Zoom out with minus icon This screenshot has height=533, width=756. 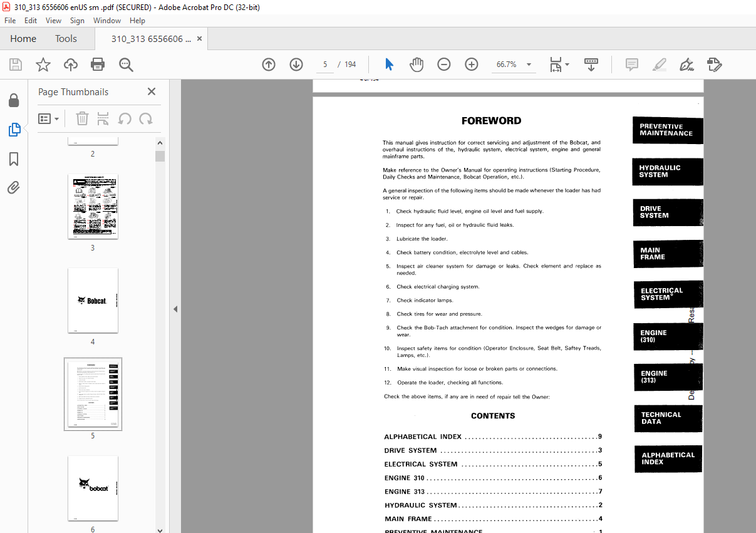(444, 65)
